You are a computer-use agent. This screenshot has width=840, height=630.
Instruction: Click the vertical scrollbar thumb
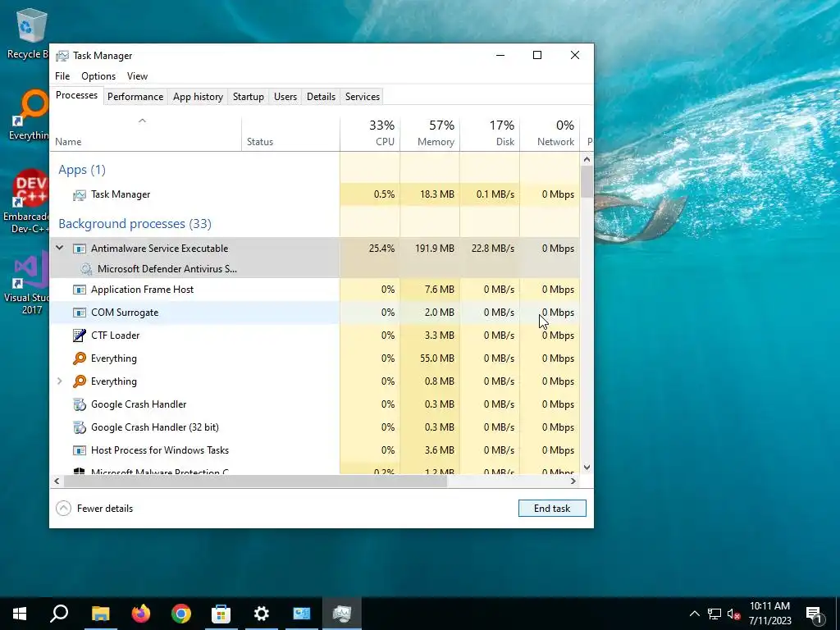pos(587,181)
